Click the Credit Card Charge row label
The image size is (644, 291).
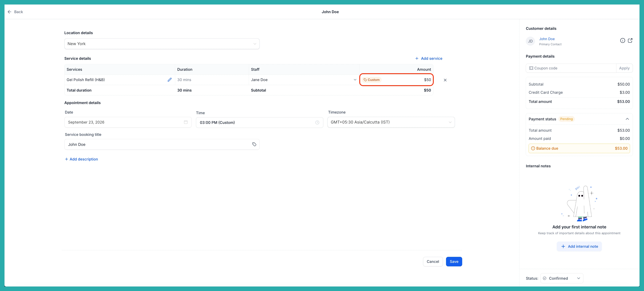click(x=545, y=93)
